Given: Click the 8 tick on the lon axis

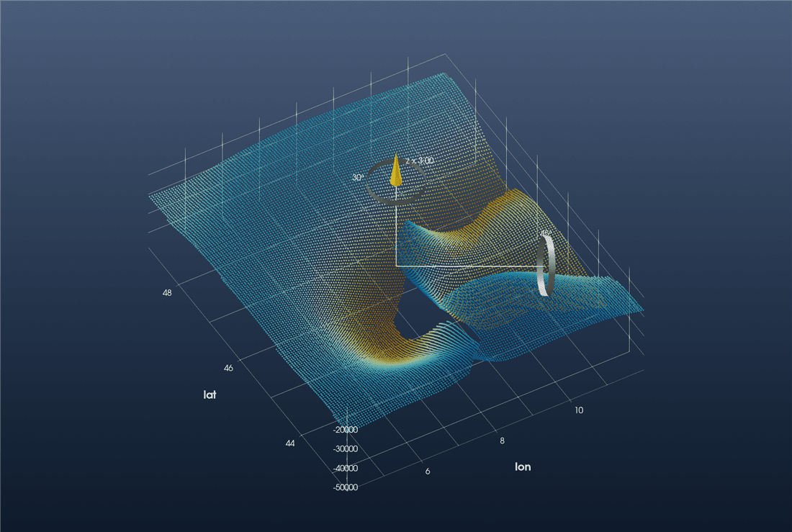Looking at the screenshot, I should 502,441.
